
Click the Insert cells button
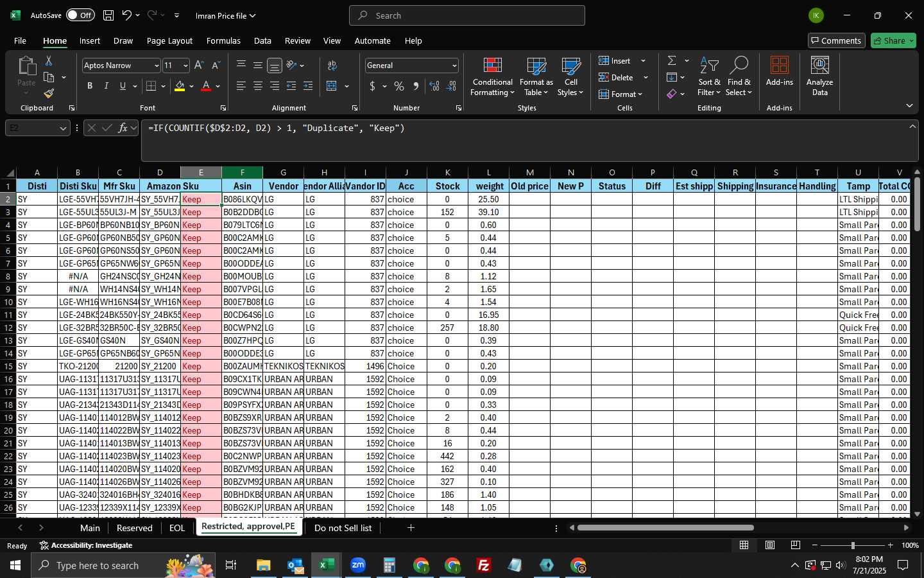tap(615, 61)
